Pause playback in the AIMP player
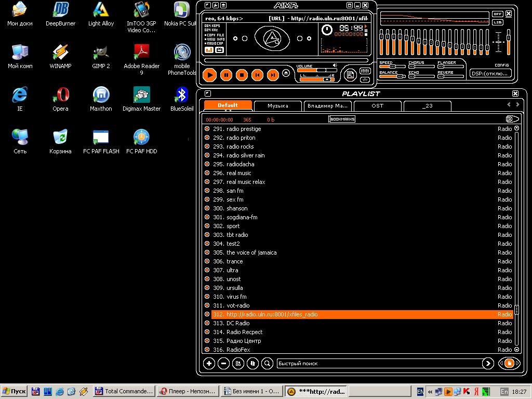532x399 pixels. coord(226,75)
